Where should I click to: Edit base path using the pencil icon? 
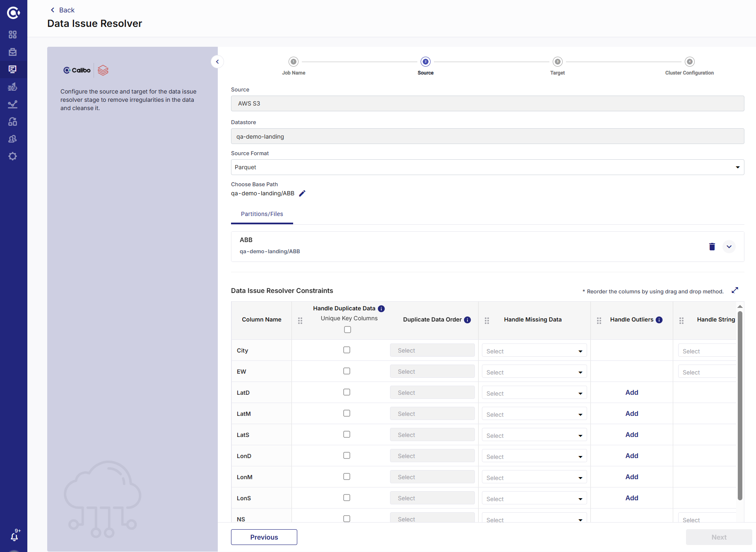[302, 193]
